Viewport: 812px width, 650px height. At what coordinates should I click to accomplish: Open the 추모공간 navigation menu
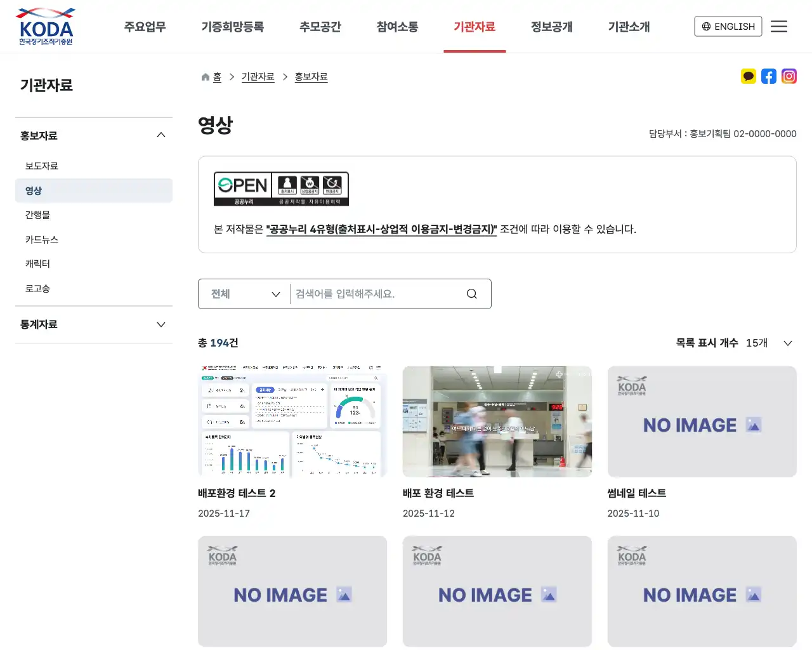coord(320,26)
